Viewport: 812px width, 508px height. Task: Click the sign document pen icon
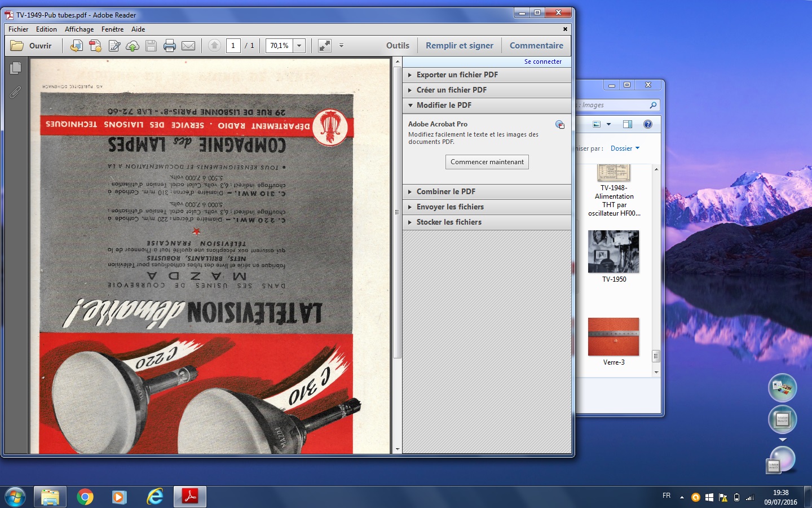[x=114, y=46]
